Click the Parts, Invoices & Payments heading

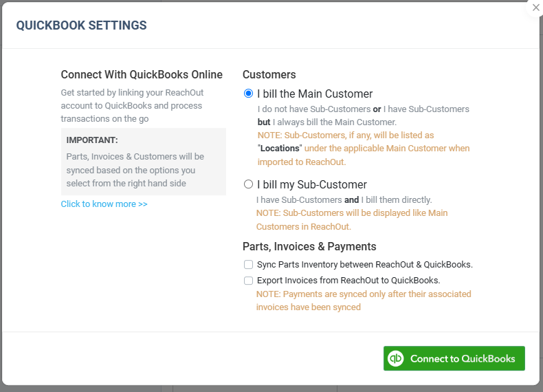point(309,246)
